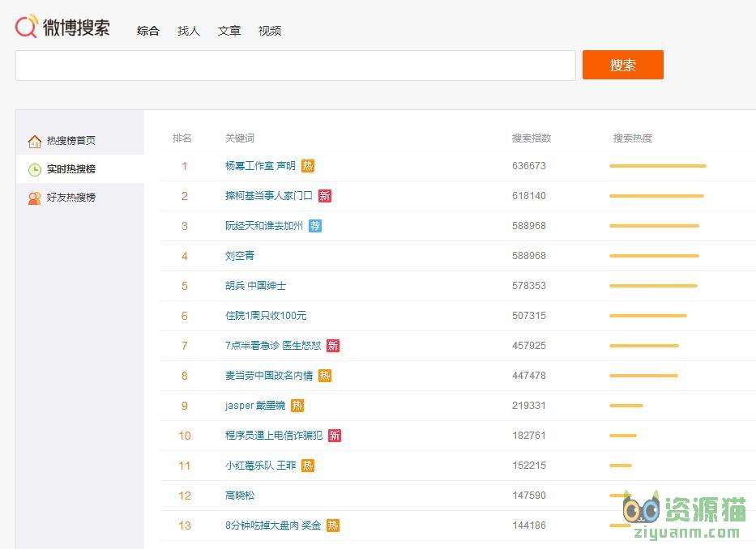Click rank number 12 beside 高晓松
756x549 pixels.
(185, 496)
